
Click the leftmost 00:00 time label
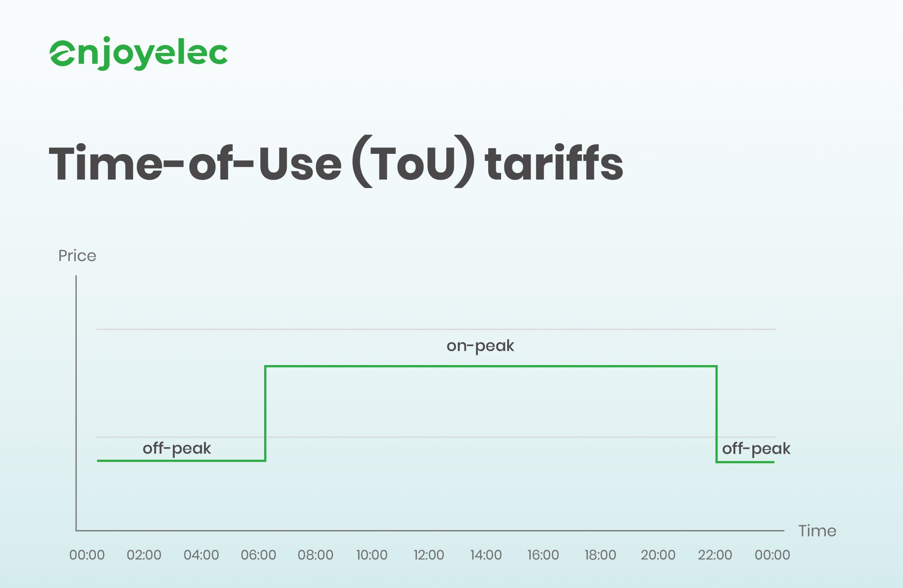(x=87, y=555)
